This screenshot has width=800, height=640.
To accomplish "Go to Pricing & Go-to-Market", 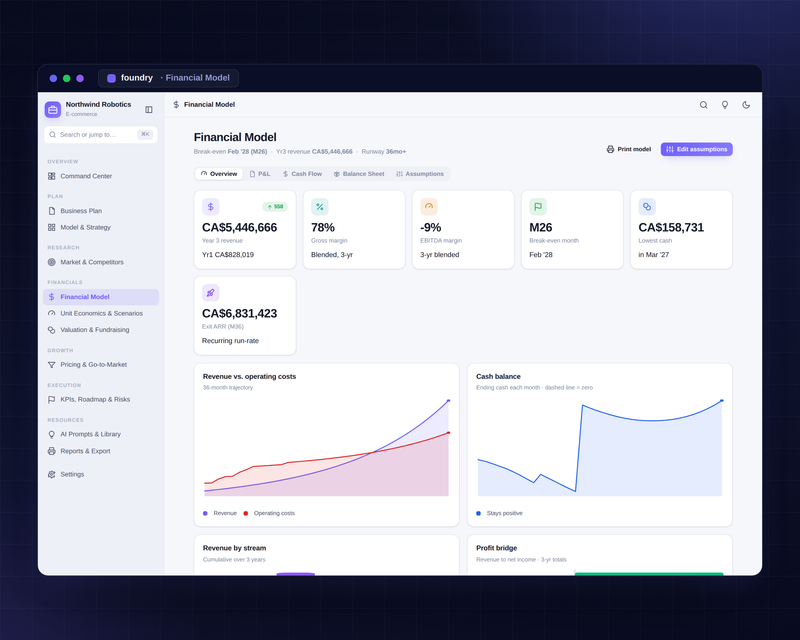I will [101, 364].
